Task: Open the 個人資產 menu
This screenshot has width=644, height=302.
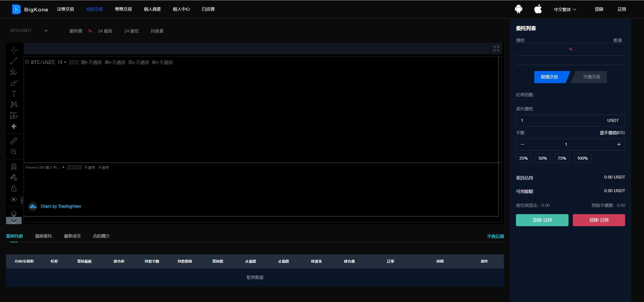Action: tap(152, 9)
